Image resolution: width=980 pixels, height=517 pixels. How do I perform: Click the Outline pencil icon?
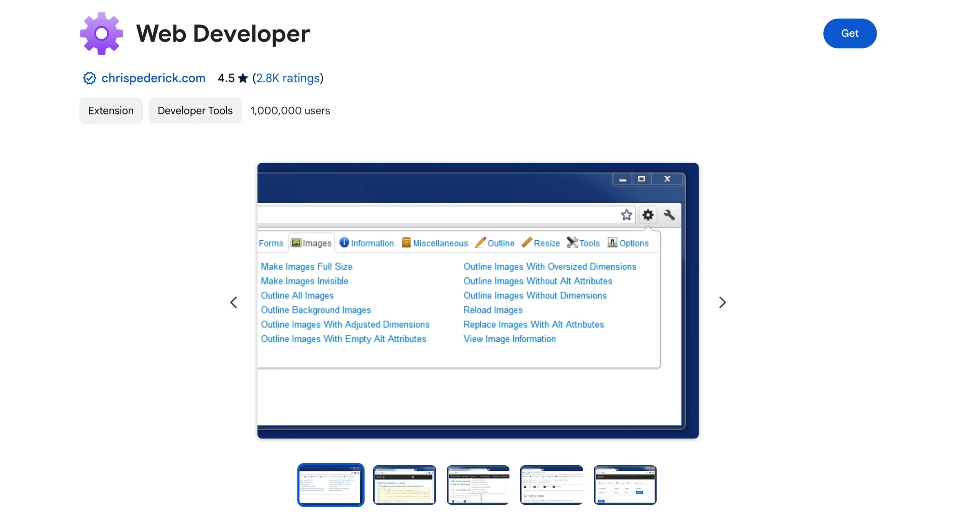point(480,242)
